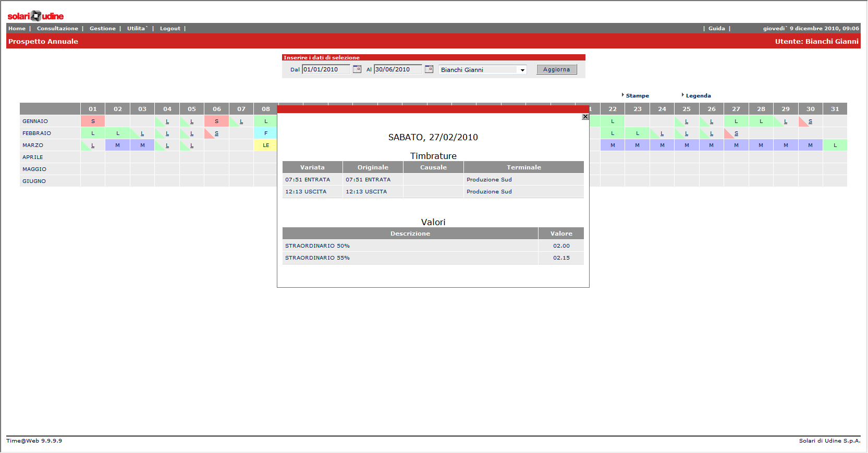Image resolution: width=868 pixels, height=453 pixels.
Task: Open the Al date calendar picker
Action: [x=429, y=69]
